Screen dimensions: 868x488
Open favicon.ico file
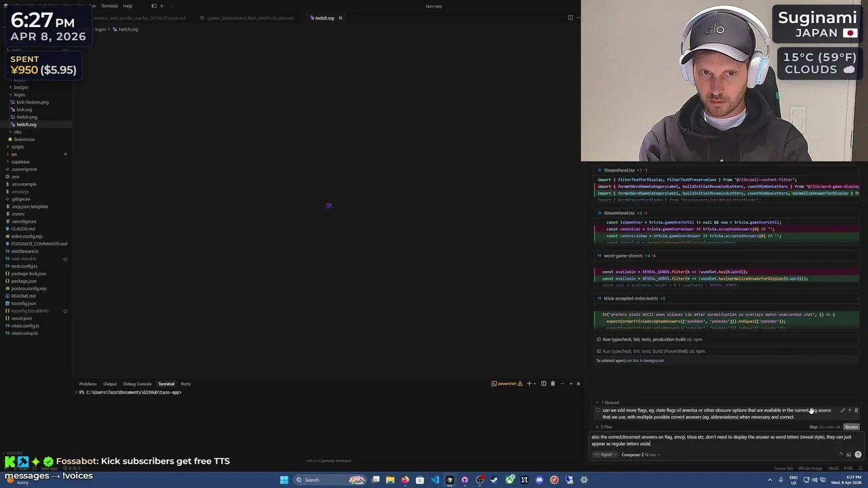tap(24, 140)
